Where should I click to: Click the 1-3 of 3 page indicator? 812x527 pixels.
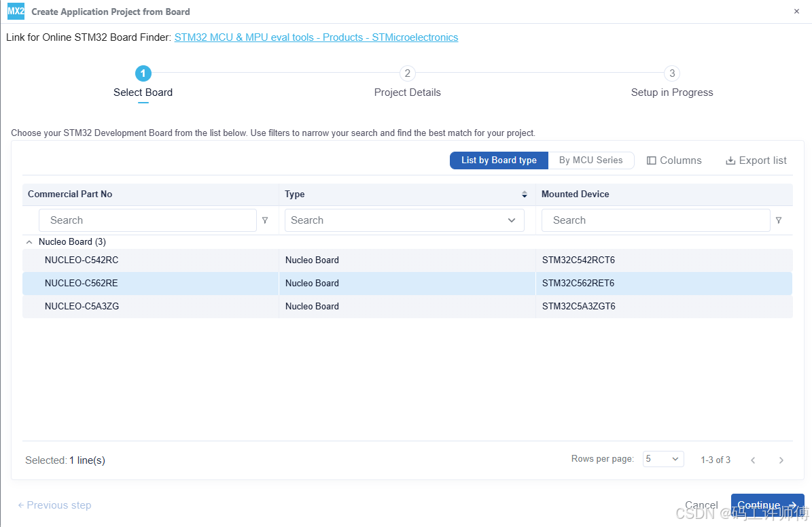coord(715,460)
